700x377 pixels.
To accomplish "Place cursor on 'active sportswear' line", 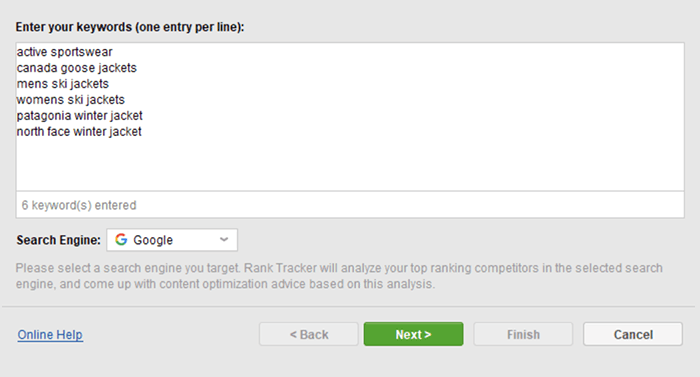I will 65,52.
